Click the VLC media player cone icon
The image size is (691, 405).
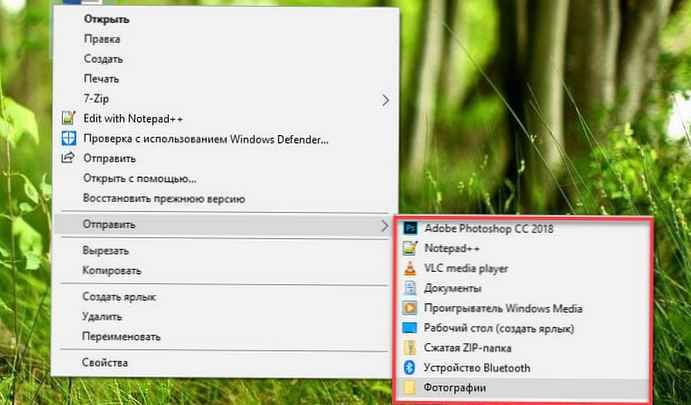coord(410,268)
